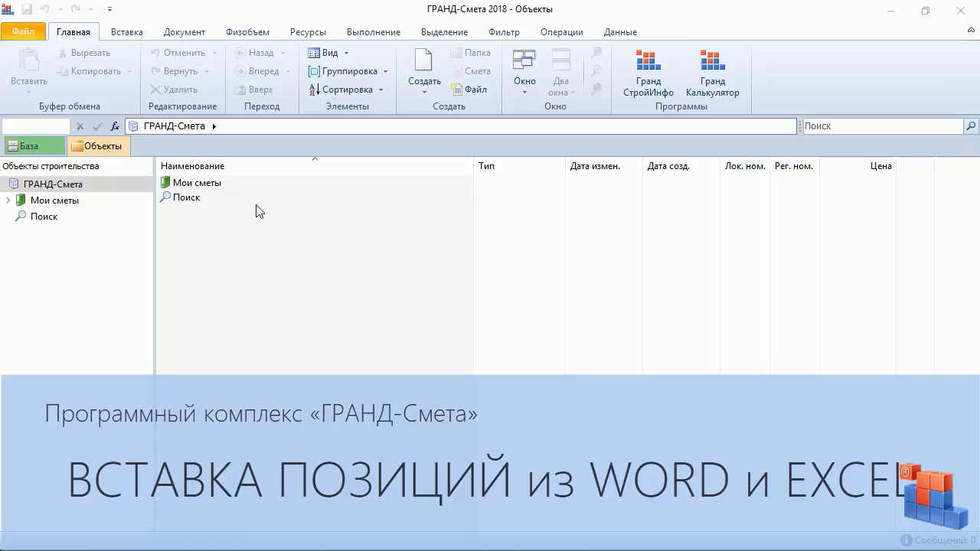980x551 pixels.
Task: Click the magnifier search button
Action: click(972, 126)
